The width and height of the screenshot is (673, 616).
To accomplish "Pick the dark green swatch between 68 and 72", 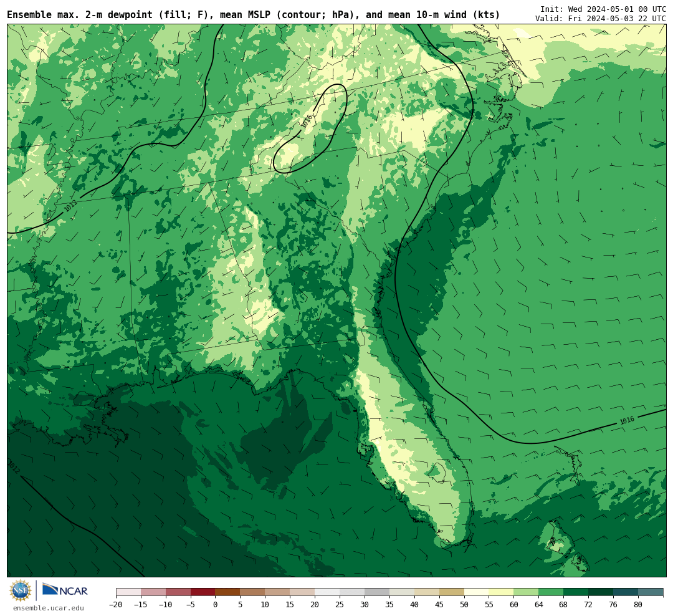I will click(x=576, y=592).
